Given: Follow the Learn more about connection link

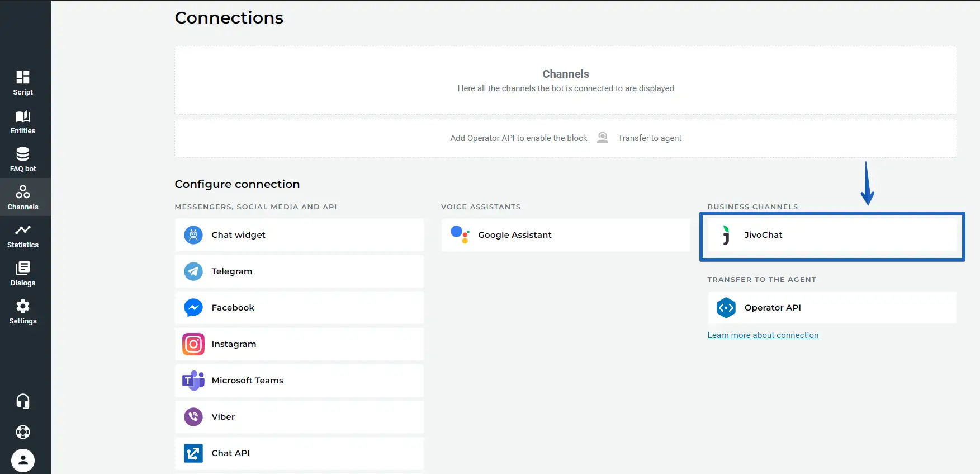Looking at the screenshot, I should 763,335.
